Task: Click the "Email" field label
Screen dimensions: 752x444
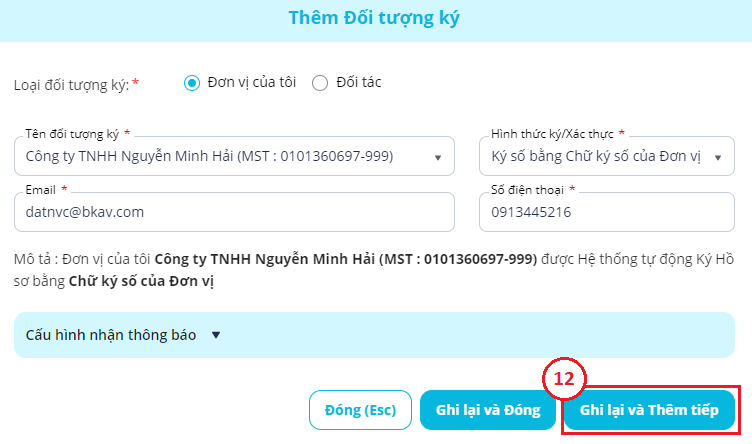Action: click(x=41, y=189)
